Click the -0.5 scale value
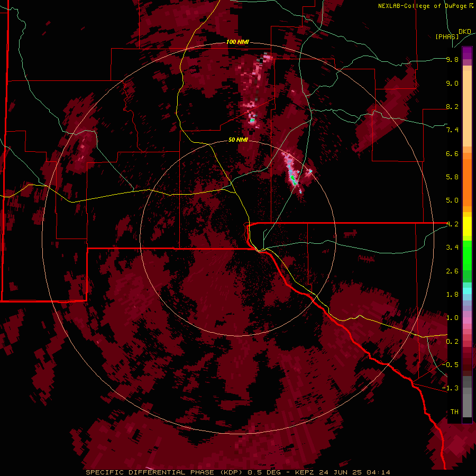This screenshot has width=476, height=476. point(450,365)
